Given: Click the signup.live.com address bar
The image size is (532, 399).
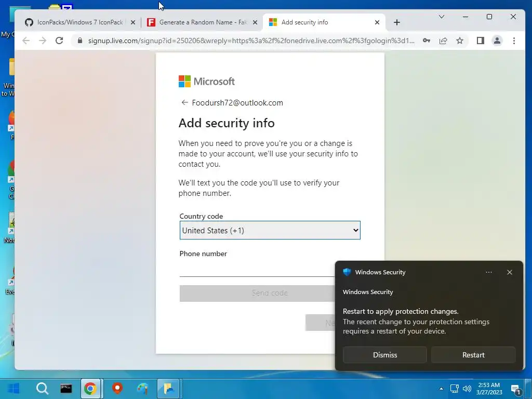Looking at the screenshot, I should pyautogui.click(x=251, y=41).
